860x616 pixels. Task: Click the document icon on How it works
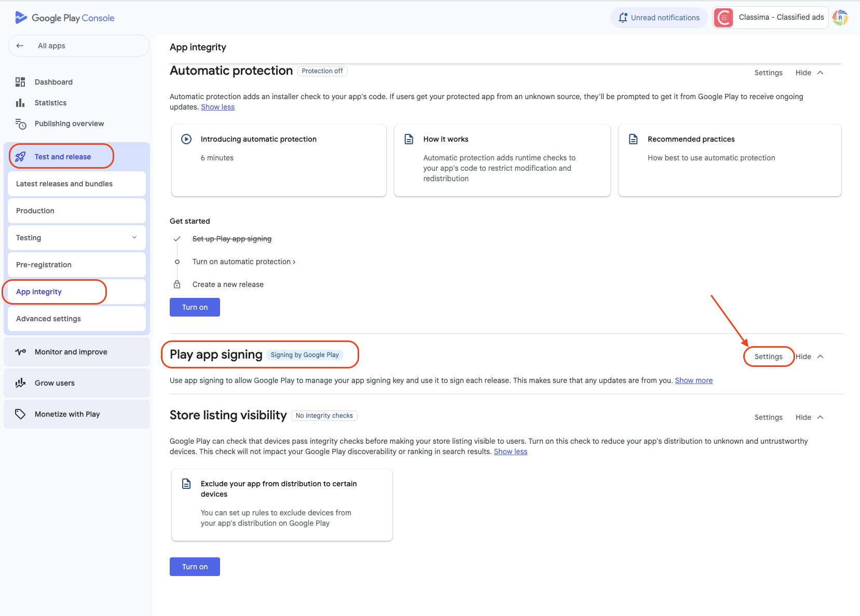coord(409,139)
